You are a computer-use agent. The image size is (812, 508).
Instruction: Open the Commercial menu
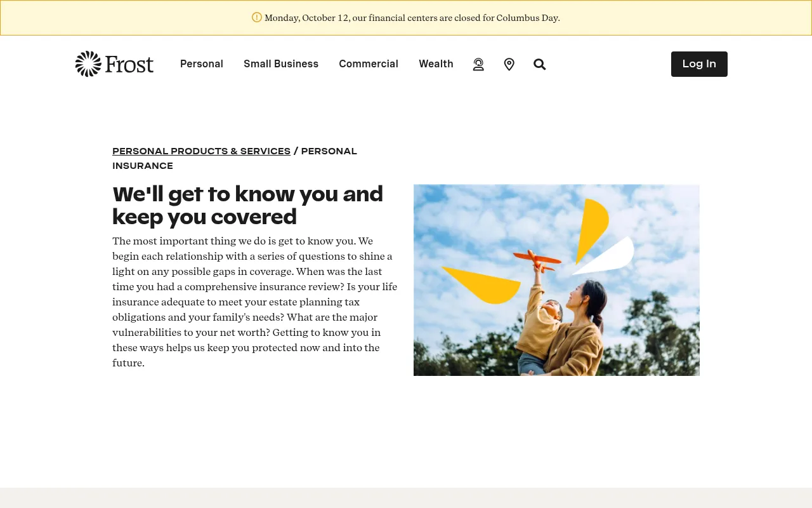(x=369, y=64)
